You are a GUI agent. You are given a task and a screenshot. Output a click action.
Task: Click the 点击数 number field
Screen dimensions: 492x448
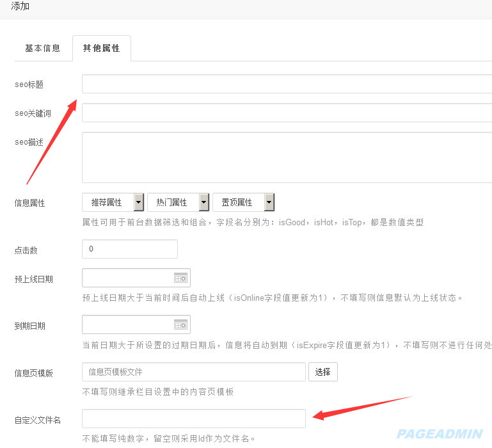[130, 249]
